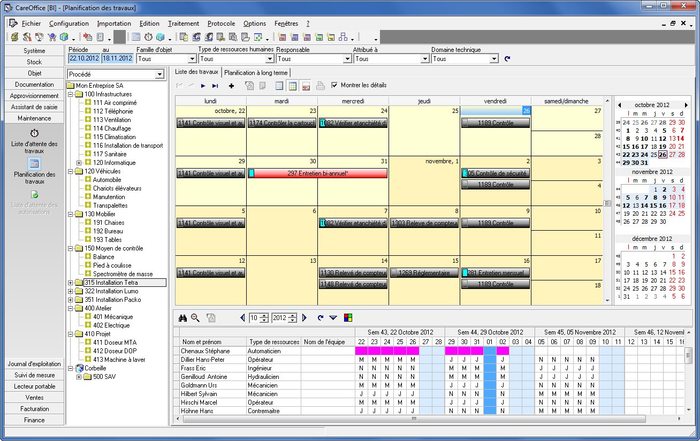The width and height of the screenshot is (700, 441).
Task: Click the play arrow in work list toolbar
Action: 203,86
